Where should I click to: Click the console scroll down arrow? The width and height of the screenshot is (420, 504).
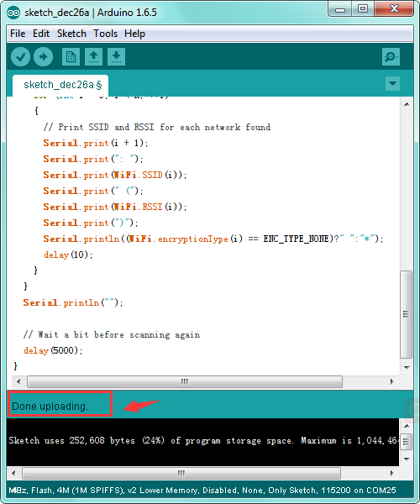coord(407,459)
